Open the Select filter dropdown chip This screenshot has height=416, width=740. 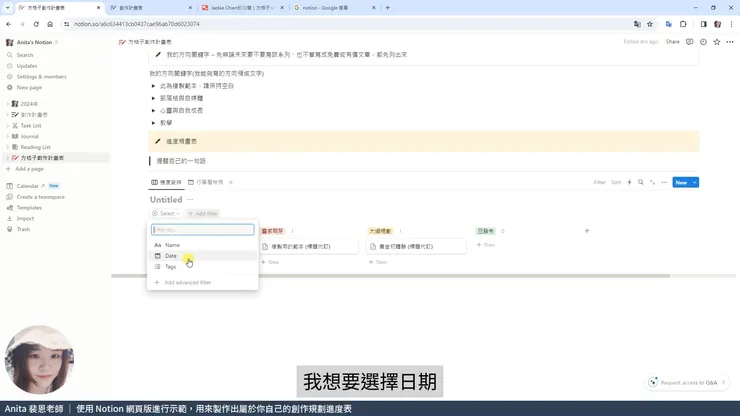click(x=166, y=213)
